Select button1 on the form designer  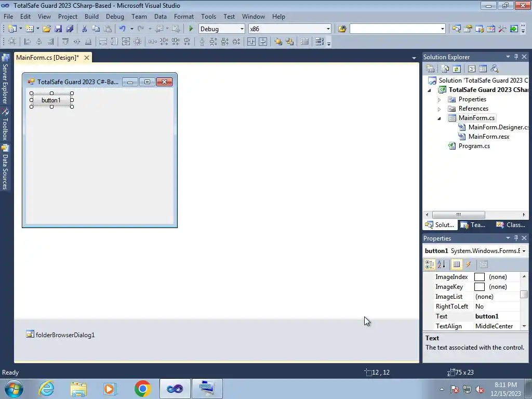(x=51, y=100)
